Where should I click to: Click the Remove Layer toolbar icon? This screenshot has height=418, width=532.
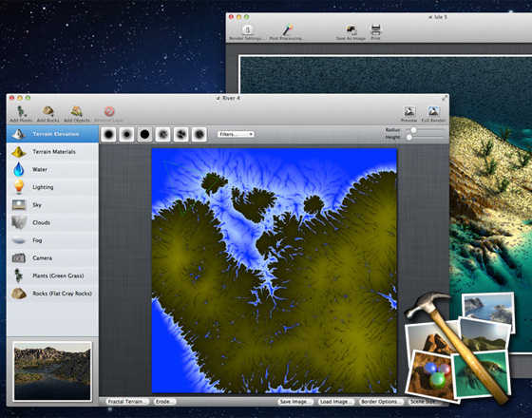(x=109, y=114)
